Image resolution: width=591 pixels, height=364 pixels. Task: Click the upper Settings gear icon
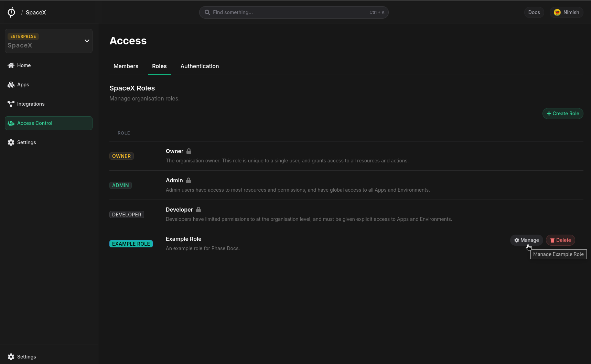pos(11,142)
